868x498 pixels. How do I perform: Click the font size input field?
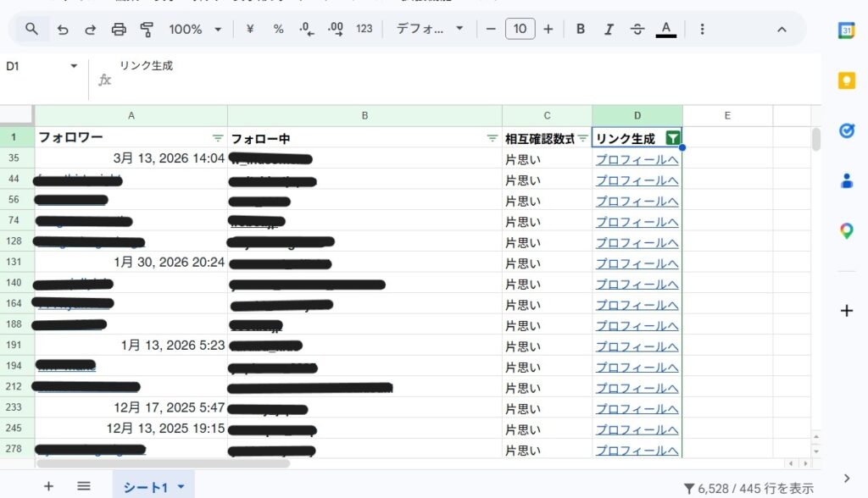click(x=520, y=29)
